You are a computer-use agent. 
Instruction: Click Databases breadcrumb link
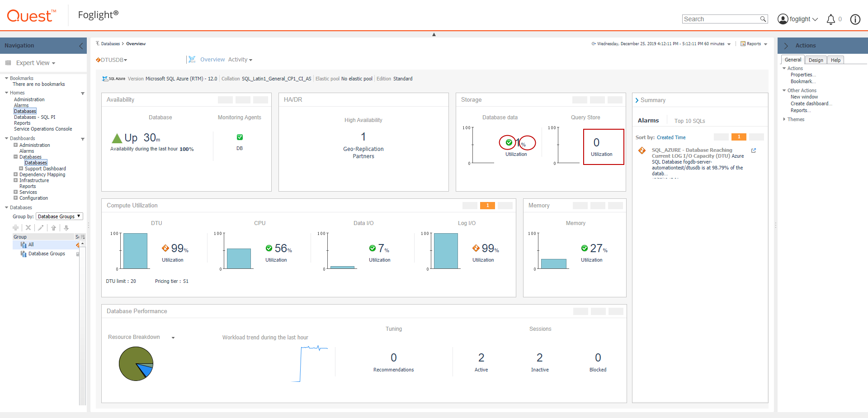click(110, 44)
